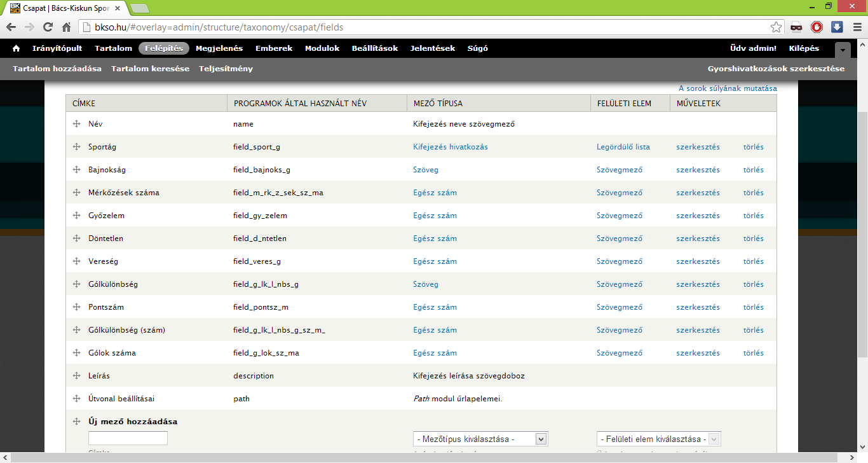Grab drag handle for Bajnokság row
868x463 pixels.
click(x=76, y=170)
